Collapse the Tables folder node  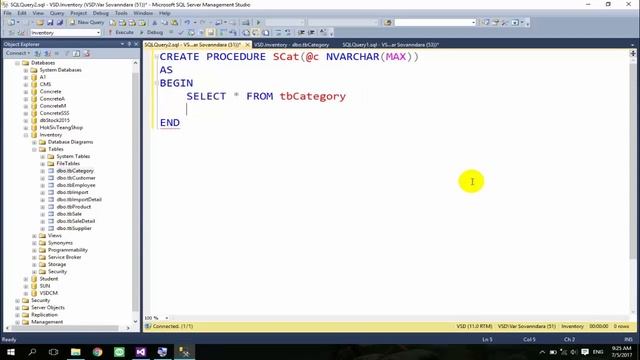pyautogui.click(x=35, y=149)
